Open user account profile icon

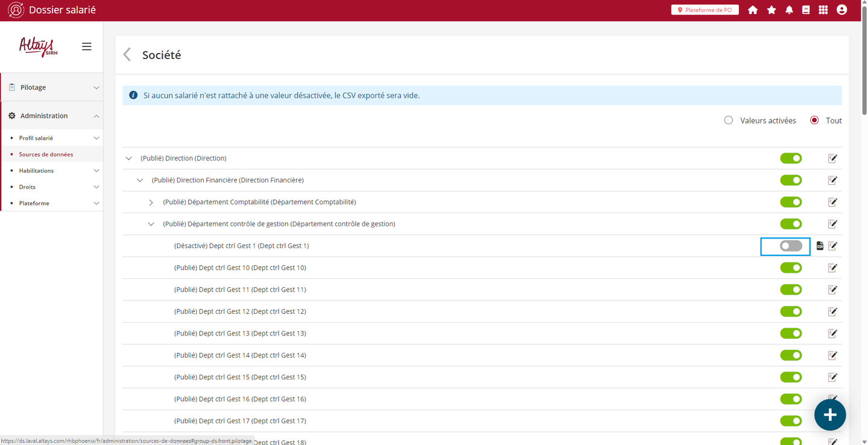(x=841, y=10)
